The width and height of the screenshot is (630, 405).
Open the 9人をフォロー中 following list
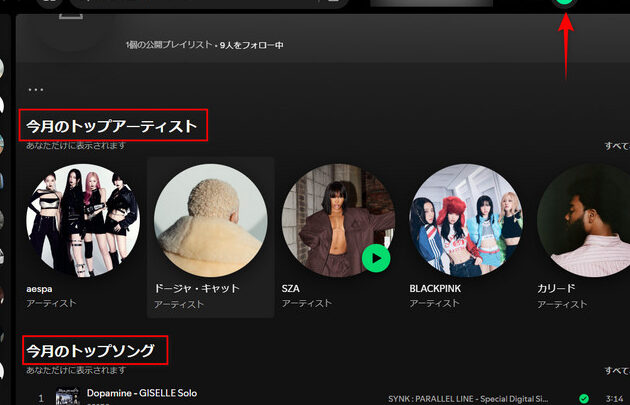click(252, 45)
